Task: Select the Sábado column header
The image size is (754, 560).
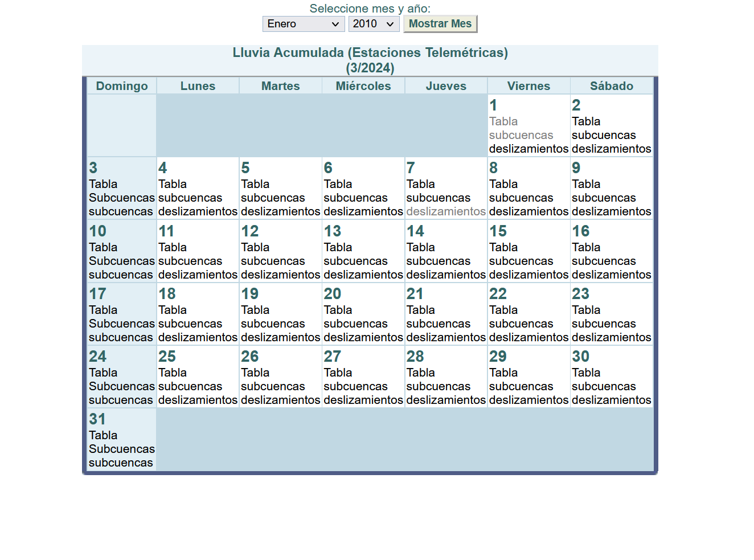Action: pyautogui.click(x=612, y=86)
